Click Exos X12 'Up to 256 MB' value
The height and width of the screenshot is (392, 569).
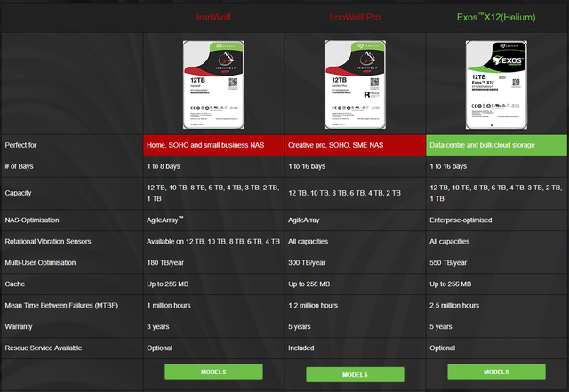451,284
